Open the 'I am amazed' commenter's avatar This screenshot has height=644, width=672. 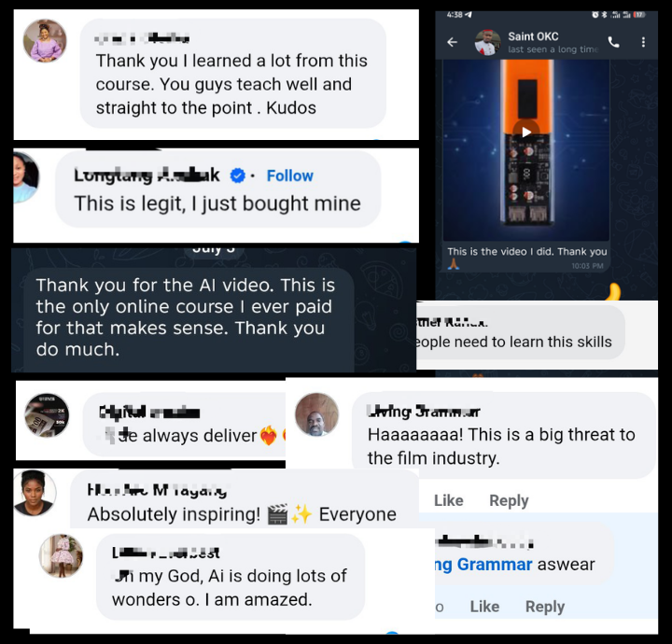[x=61, y=555]
